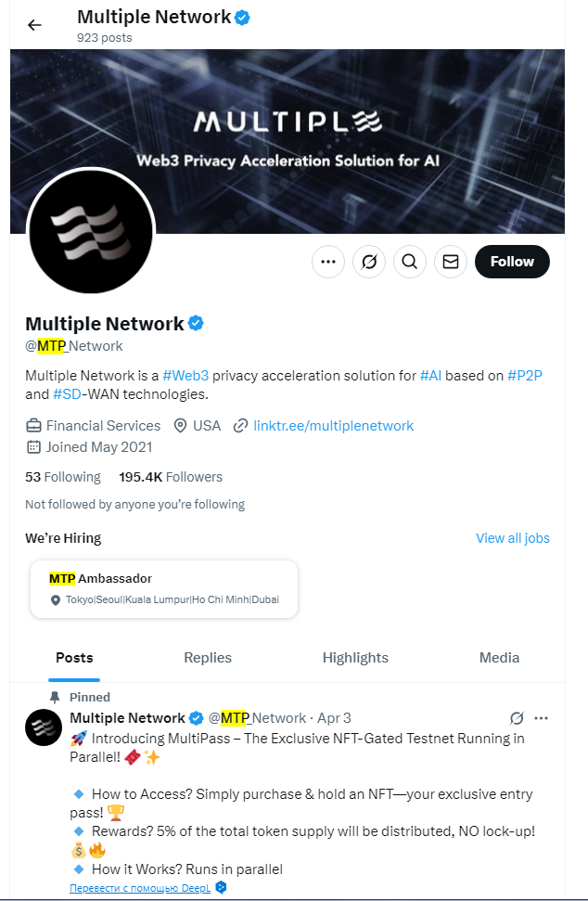The image size is (588, 901).
Task: Click the Grok icon beside search
Action: 369,262
